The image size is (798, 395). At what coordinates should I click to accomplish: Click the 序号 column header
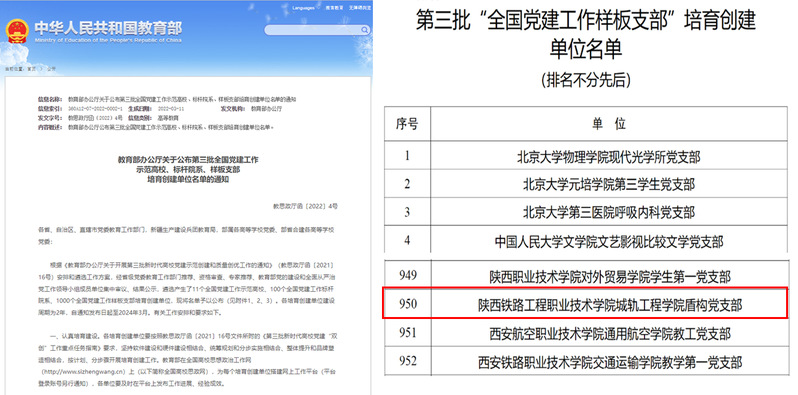(407, 124)
